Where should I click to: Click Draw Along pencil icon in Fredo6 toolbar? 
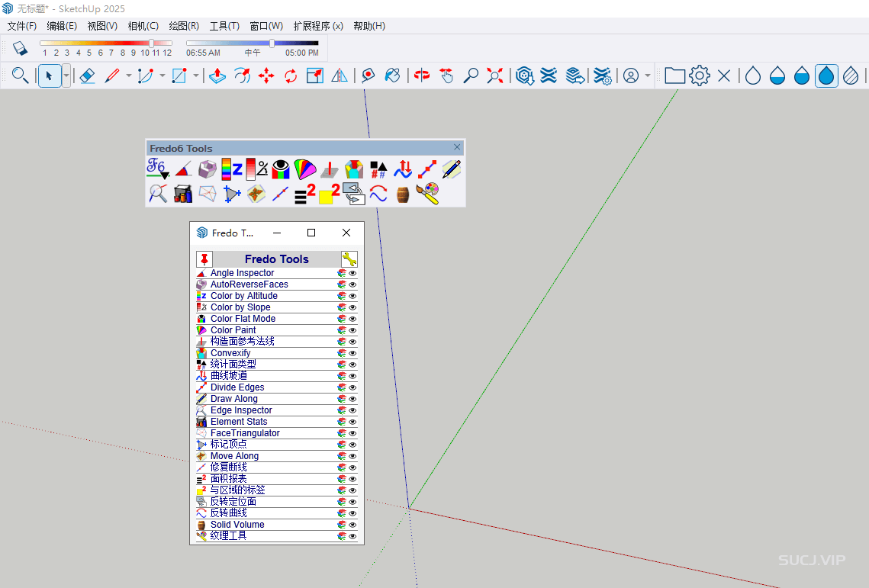(451, 169)
